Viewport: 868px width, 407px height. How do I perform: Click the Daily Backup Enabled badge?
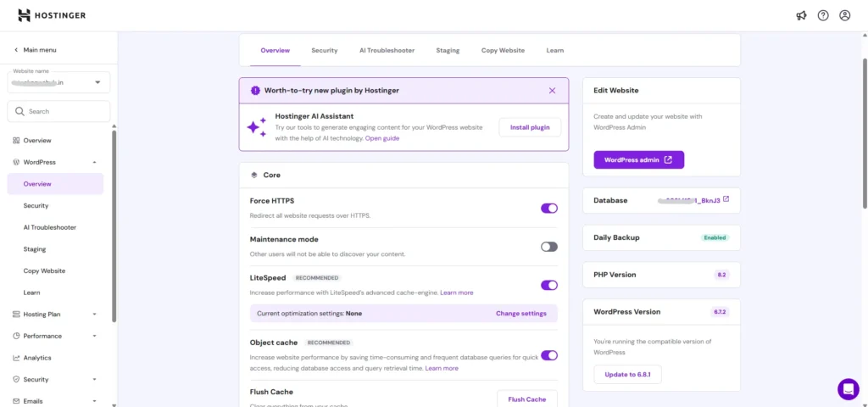tap(715, 237)
